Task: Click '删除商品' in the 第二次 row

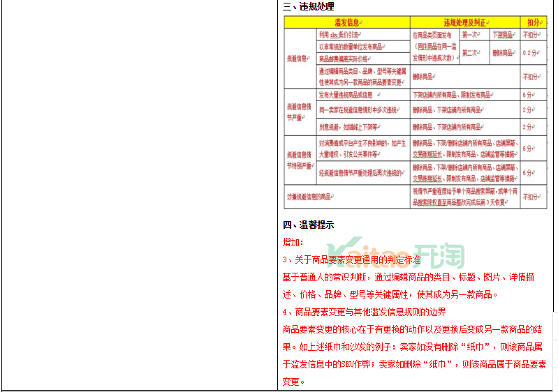Action: click(x=505, y=53)
